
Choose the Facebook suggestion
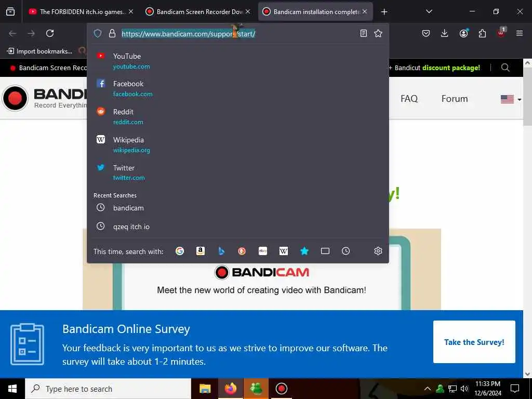(x=237, y=88)
